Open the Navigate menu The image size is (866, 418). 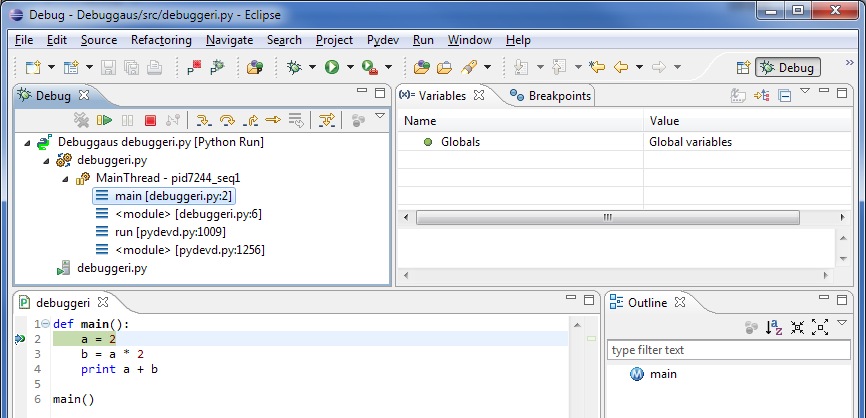click(229, 40)
